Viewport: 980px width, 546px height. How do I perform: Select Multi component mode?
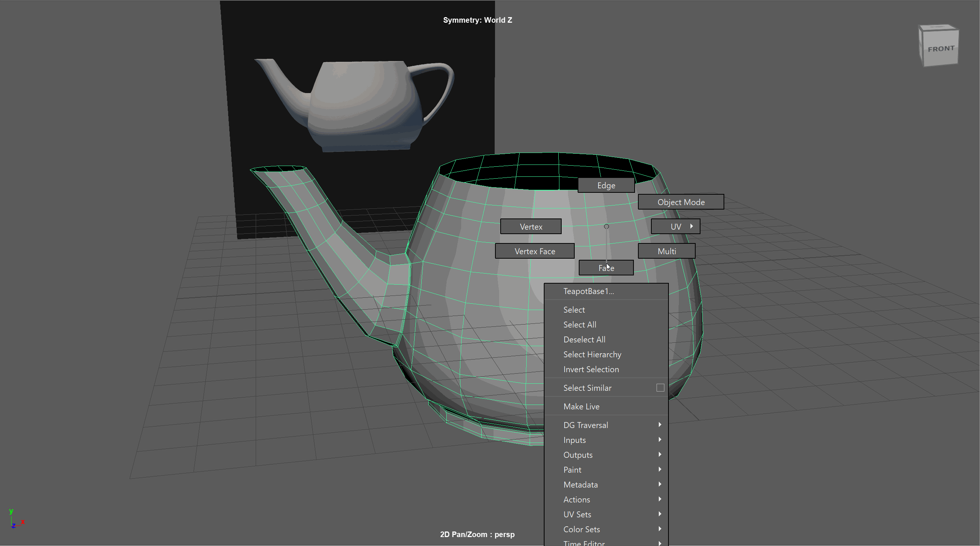tap(667, 252)
